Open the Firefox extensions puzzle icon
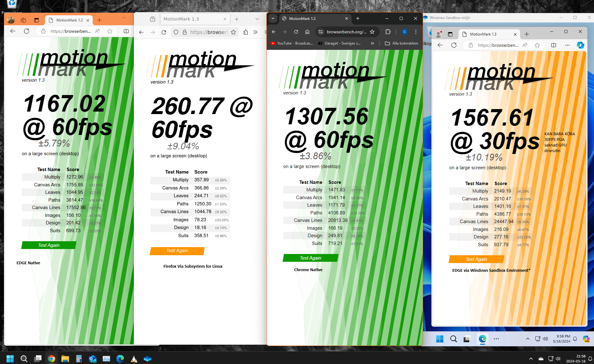This screenshot has width=594, height=364. coord(246,32)
